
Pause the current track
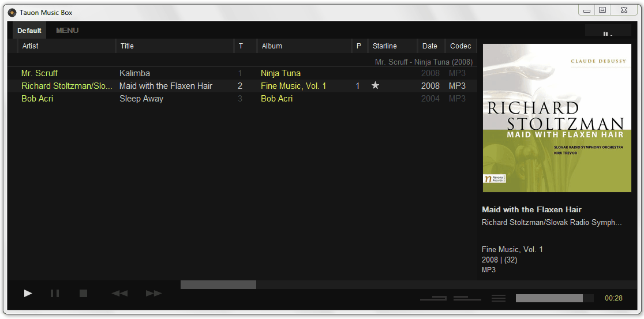55,293
